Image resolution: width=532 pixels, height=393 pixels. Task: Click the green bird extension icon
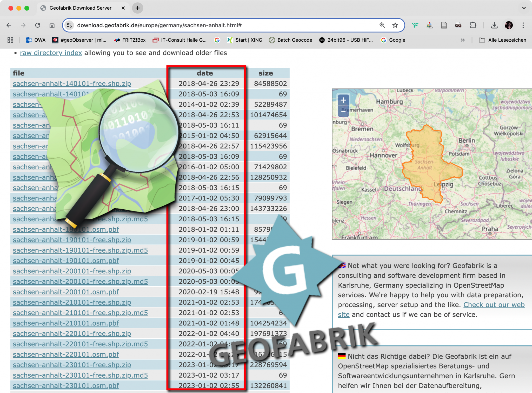[x=415, y=25]
